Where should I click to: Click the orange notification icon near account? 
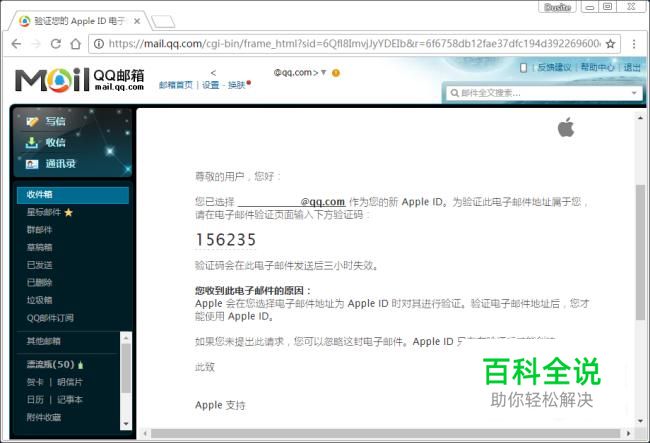(x=336, y=73)
